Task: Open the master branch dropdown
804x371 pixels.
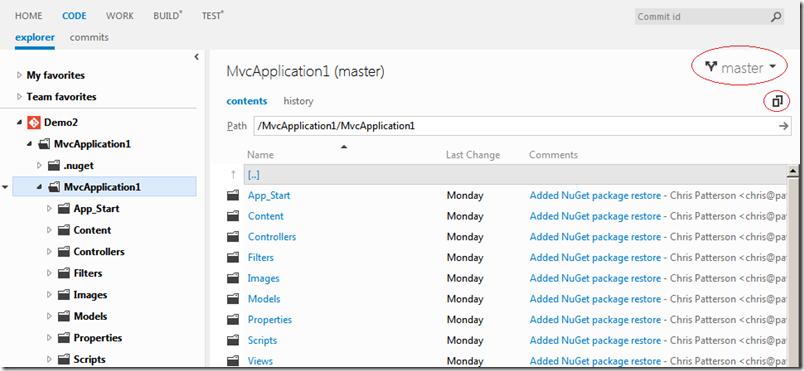Action: (740, 68)
